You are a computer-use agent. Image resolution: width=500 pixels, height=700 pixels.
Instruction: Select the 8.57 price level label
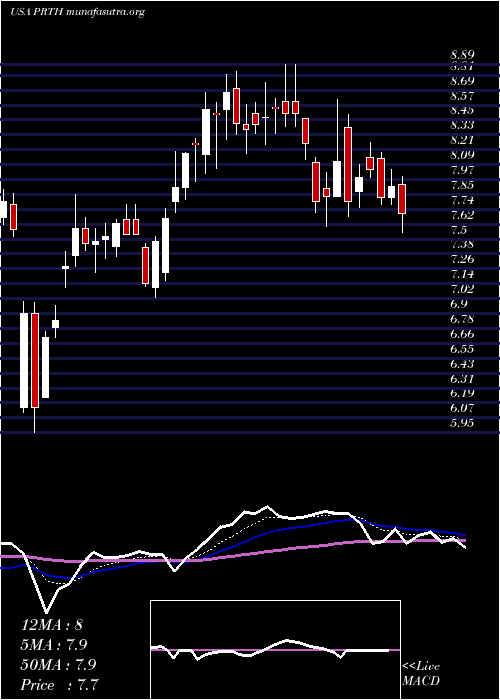point(462,96)
